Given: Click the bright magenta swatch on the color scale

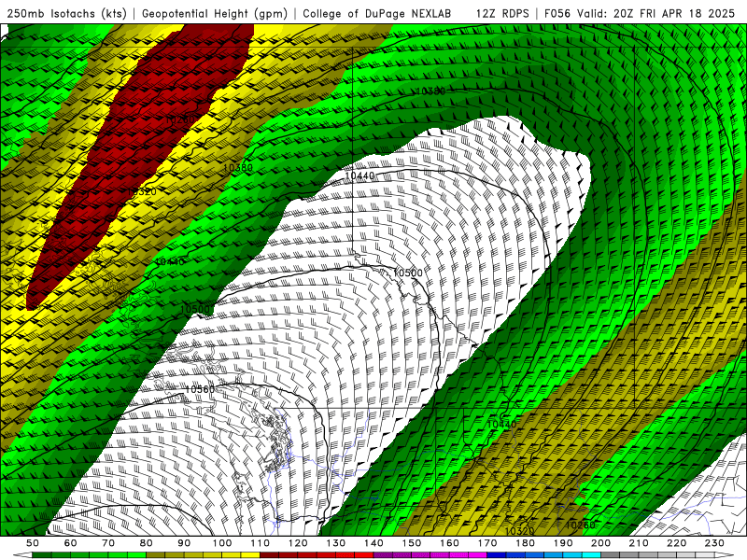Looking at the screenshot, I should [477, 554].
